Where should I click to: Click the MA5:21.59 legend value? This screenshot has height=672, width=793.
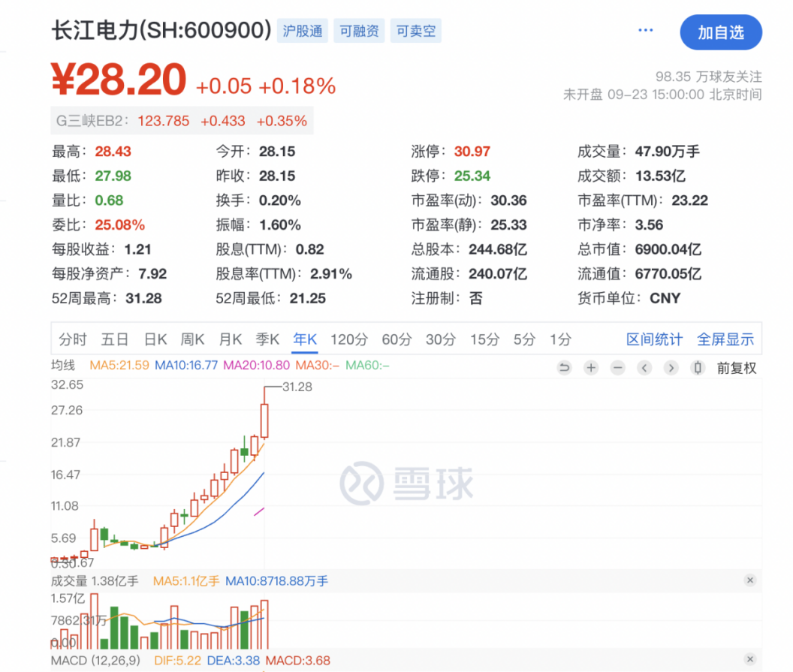[x=119, y=365]
